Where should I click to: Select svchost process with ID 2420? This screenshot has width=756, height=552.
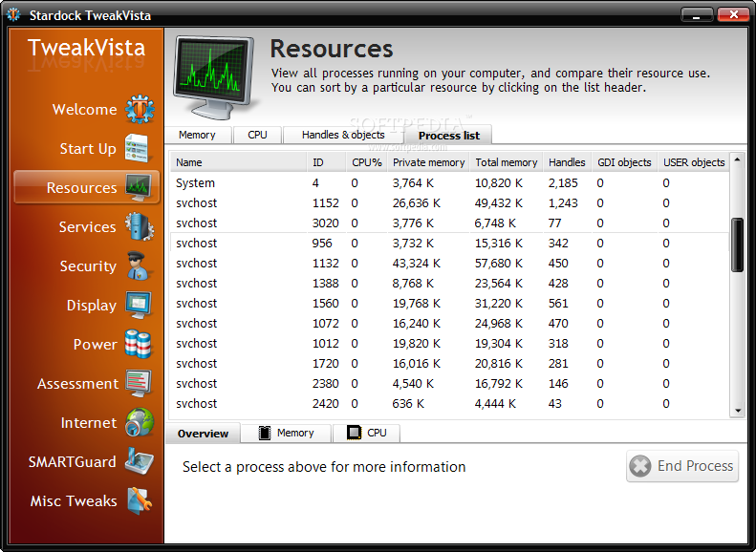click(449, 404)
